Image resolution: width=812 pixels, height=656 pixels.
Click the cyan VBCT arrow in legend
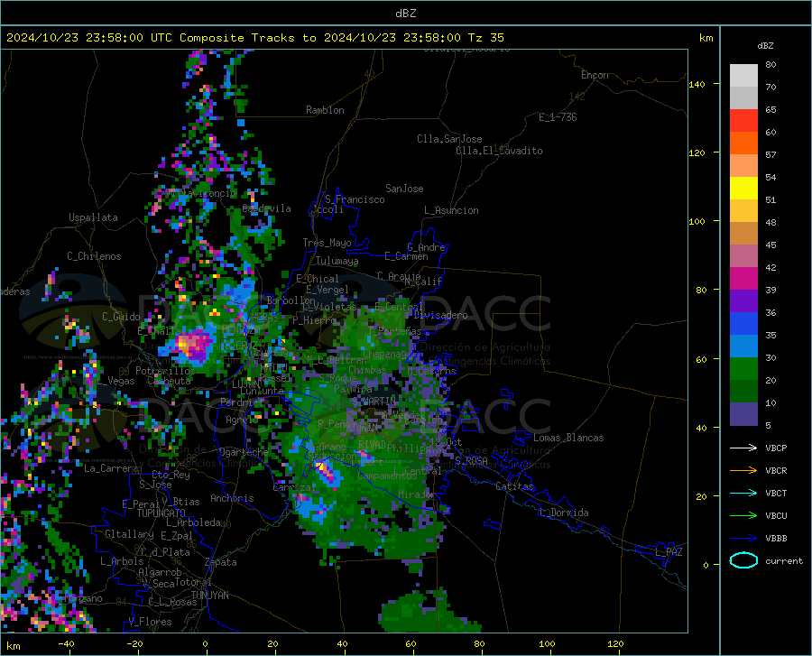point(743,493)
